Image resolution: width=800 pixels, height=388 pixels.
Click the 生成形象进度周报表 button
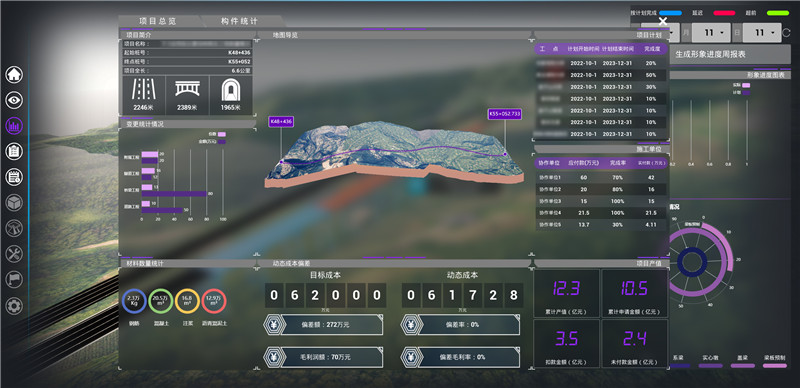point(730,54)
